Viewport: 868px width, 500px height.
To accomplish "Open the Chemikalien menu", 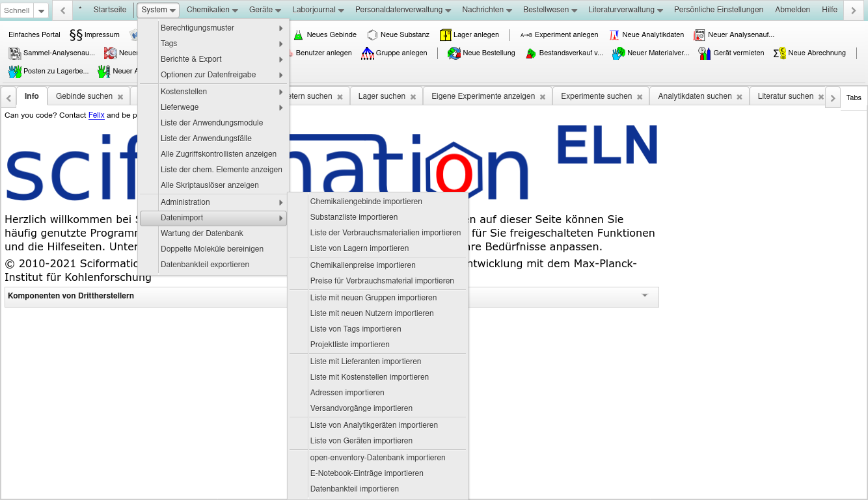I will pyautogui.click(x=212, y=10).
